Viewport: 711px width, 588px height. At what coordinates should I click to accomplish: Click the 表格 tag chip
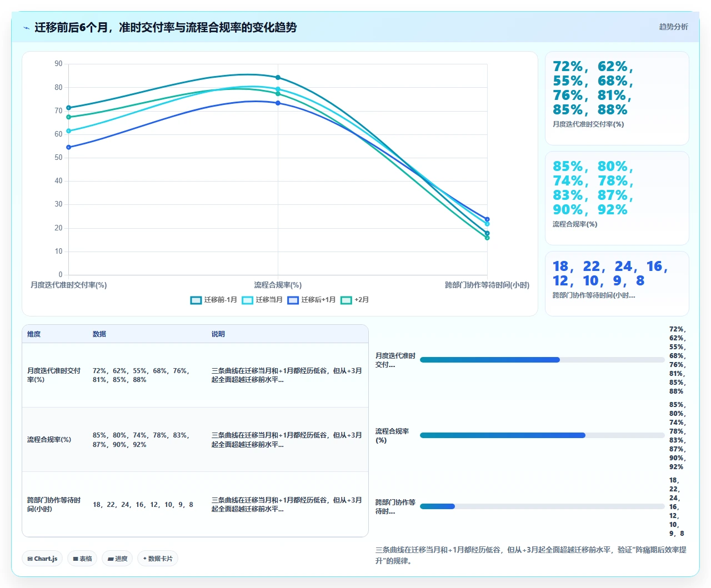point(82,559)
